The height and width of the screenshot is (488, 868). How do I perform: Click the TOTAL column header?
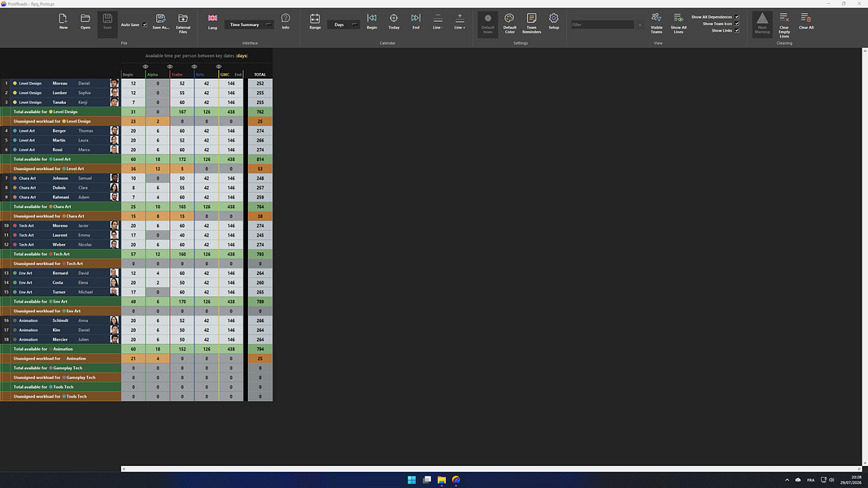pos(260,75)
